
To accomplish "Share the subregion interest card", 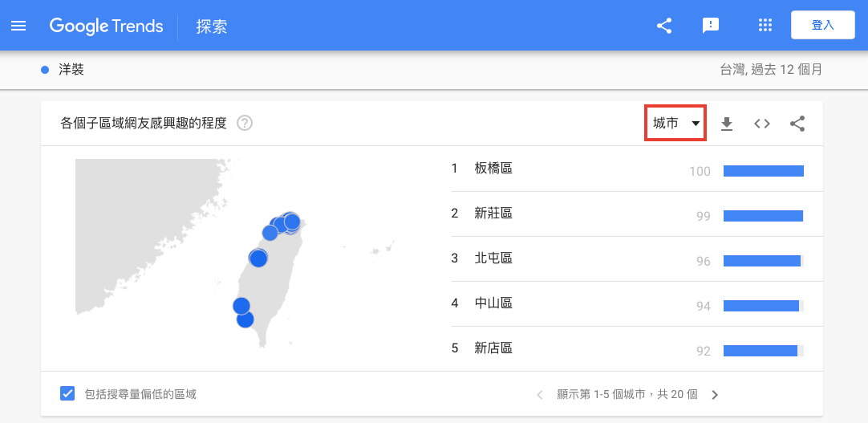I will (797, 124).
